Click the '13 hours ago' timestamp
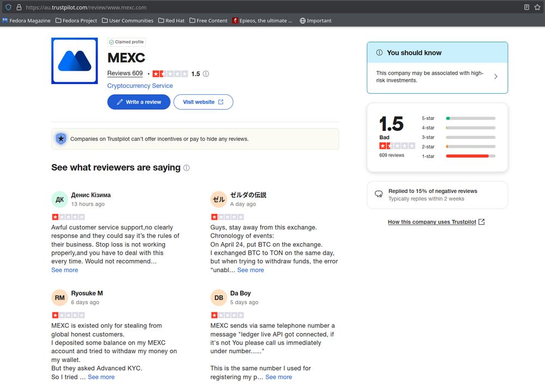 88,204
